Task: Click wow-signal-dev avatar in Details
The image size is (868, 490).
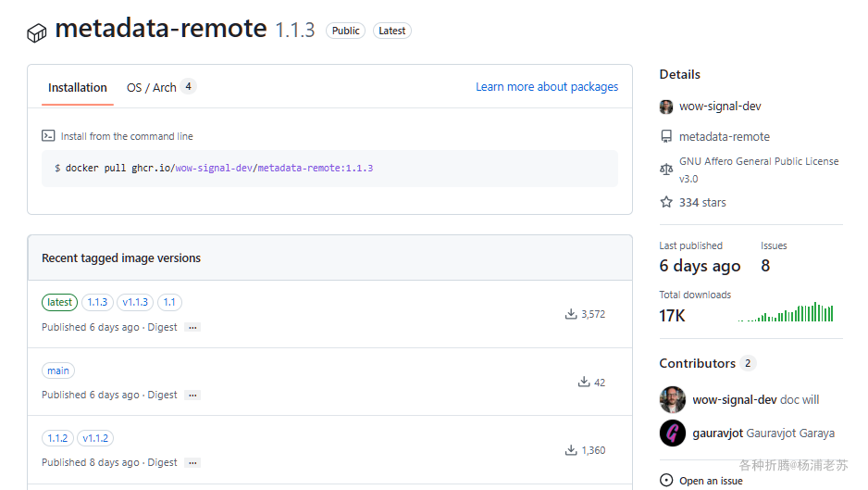Action: (666, 107)
